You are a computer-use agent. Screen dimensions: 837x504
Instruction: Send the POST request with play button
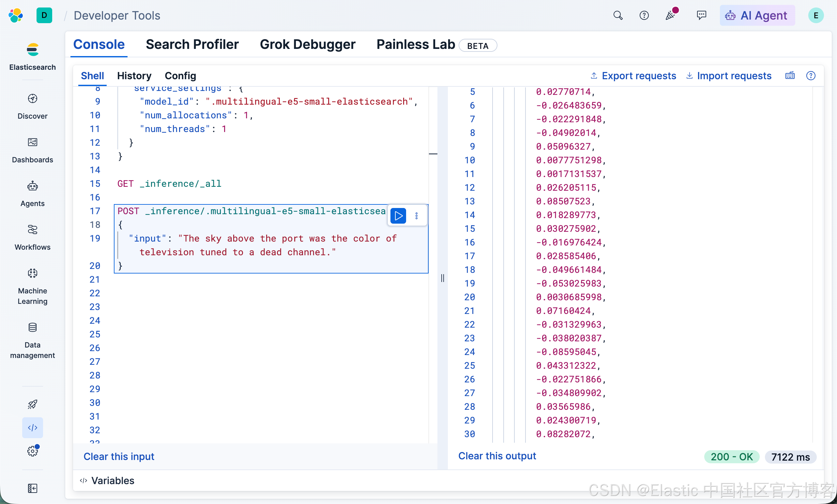point(398,215)
